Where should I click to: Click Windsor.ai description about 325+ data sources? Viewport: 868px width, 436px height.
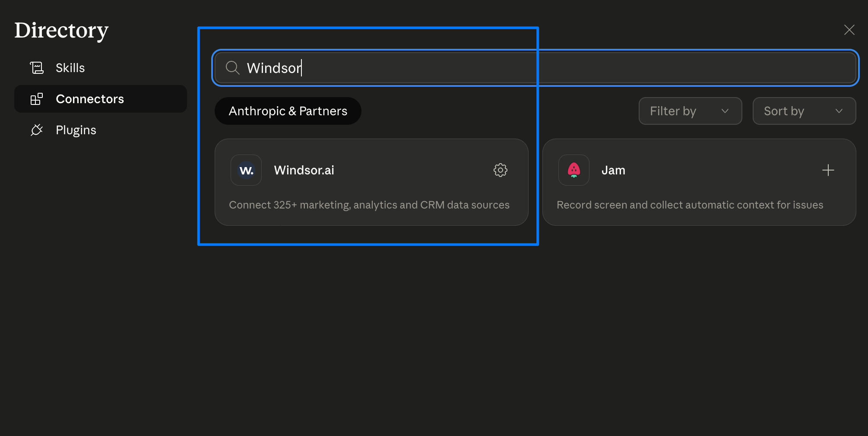pos(369,205)
